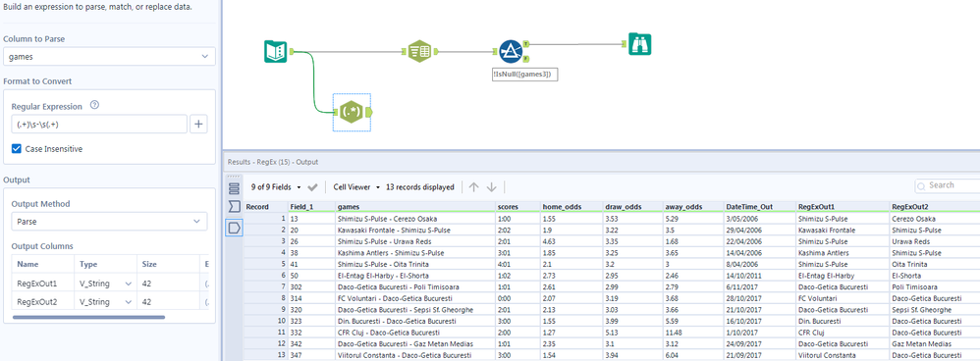Move to next record with down arrow
Screen dimensions: 980x361
492,186
